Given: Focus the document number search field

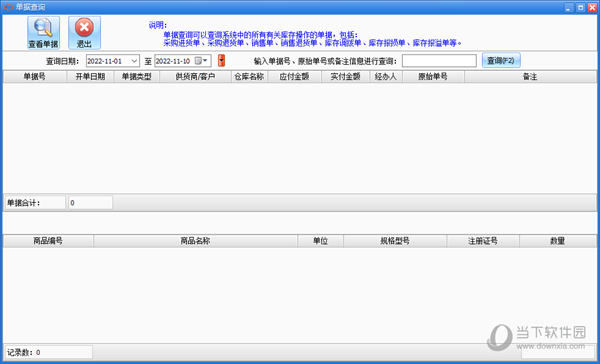Looking at the screenshot, I should [439, 61].
